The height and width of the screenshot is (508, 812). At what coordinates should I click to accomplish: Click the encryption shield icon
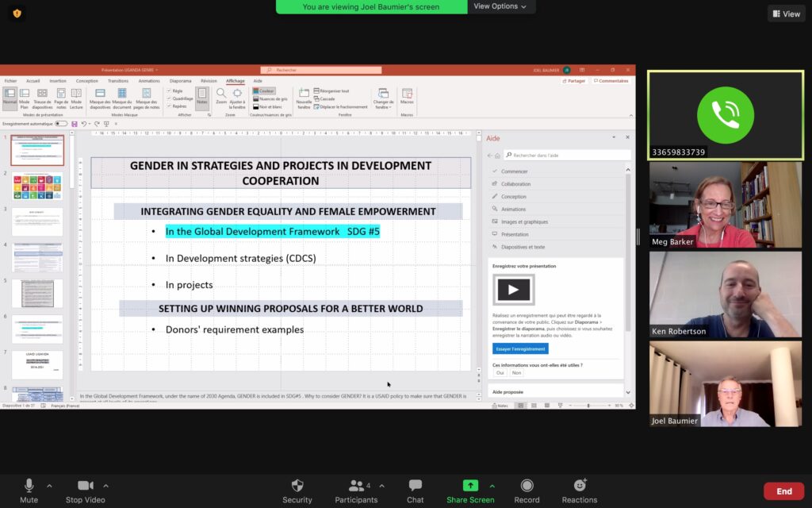point(17,13)
